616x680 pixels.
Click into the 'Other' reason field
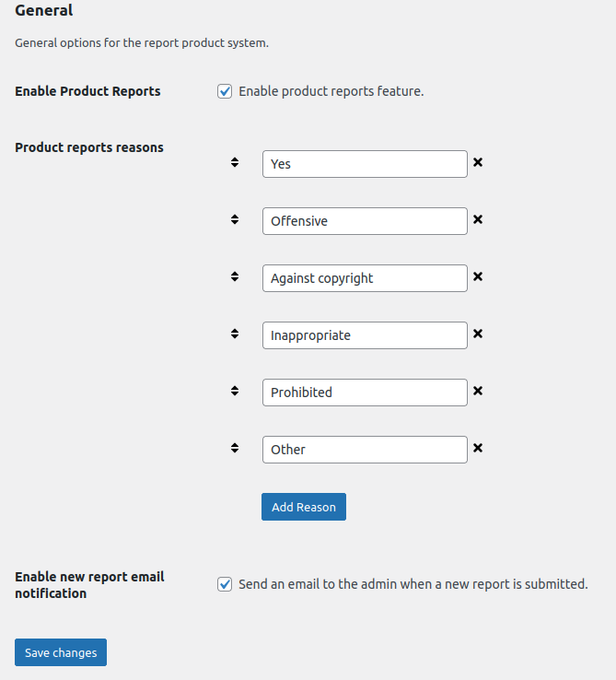coord(365,450)
